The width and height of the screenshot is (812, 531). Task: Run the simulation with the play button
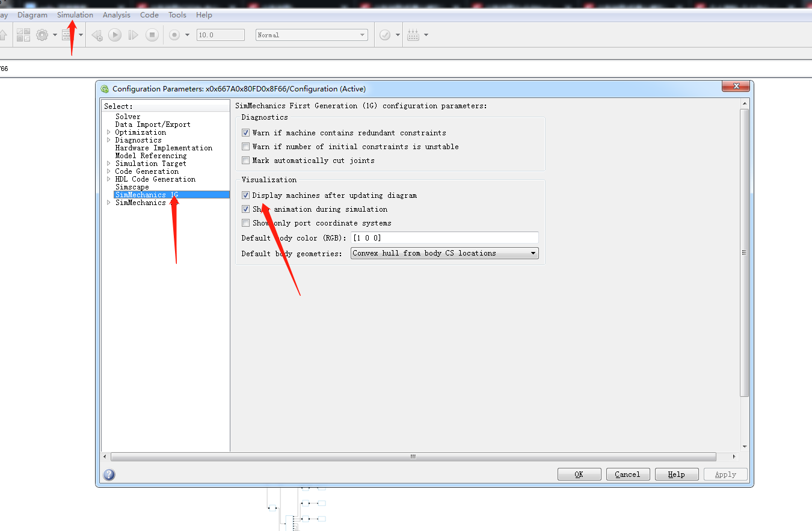click(x=115, y=35)
